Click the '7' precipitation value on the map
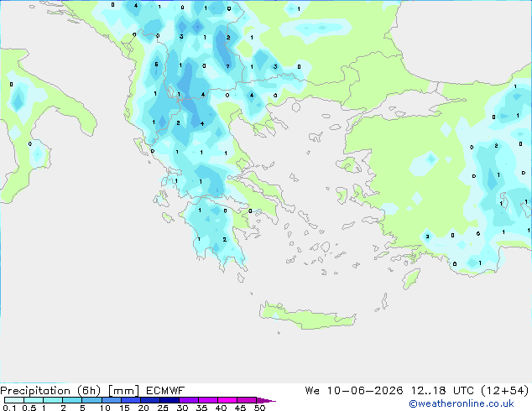The width and height of the screenshot is (532, 411). click(x=228, y=66)
